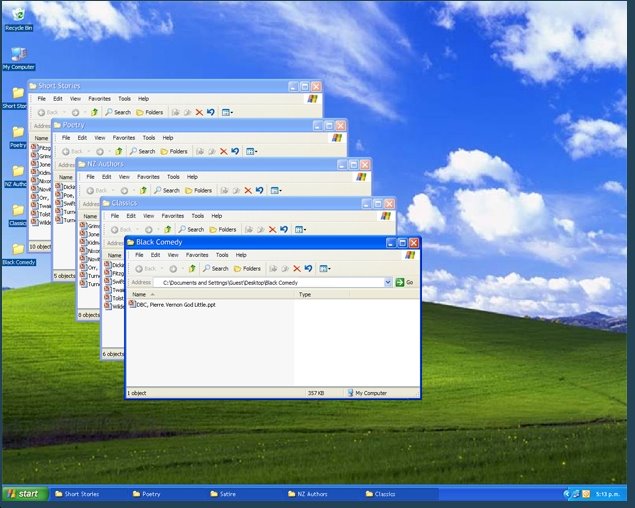Click '357 KB' in the status bar
635x508 pixels.
316,393
